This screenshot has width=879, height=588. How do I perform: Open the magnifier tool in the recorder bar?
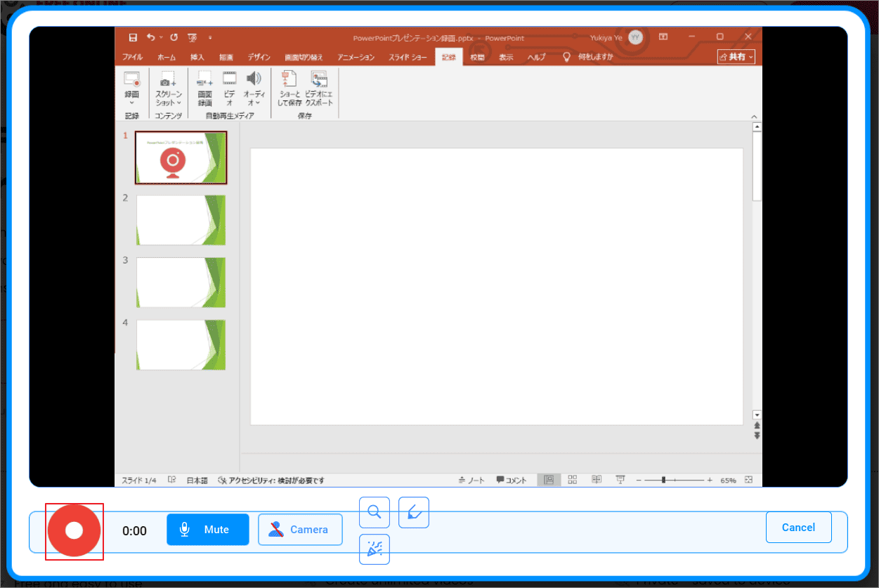tap(374, 512)
